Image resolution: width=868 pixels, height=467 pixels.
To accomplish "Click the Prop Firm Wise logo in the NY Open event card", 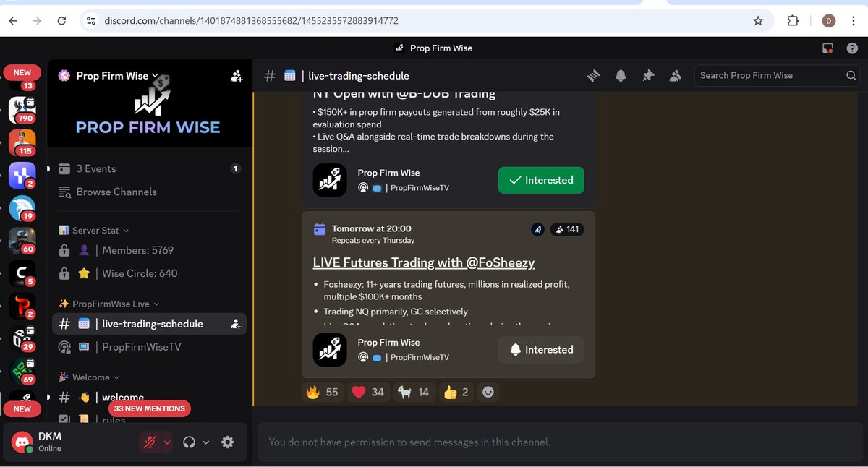I will coord(330,180).
